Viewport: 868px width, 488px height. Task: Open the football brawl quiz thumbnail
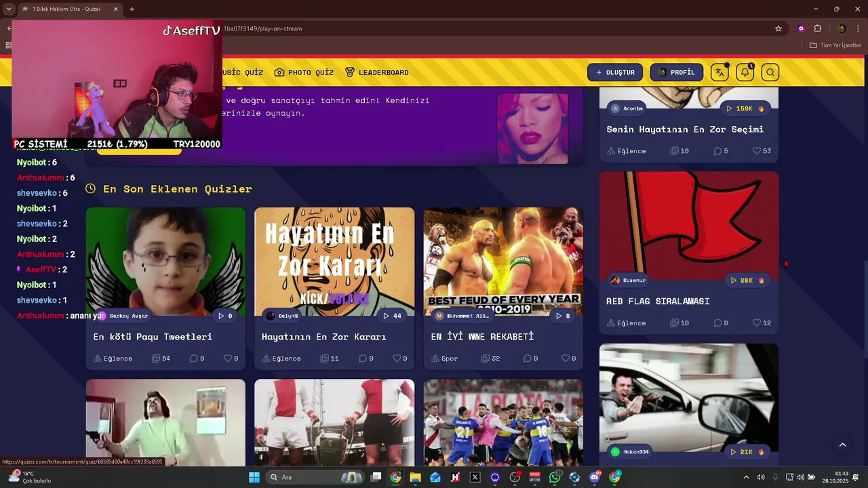pos(503,423)
